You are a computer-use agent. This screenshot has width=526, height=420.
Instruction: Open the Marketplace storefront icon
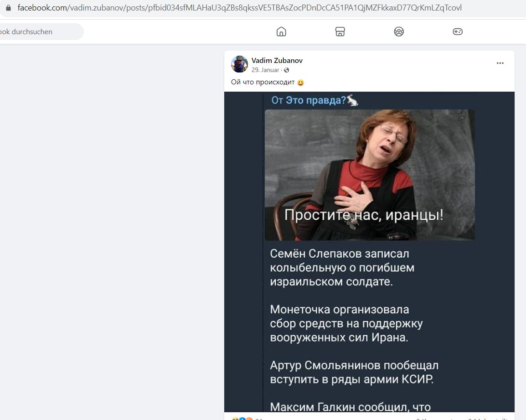pyautogui.click(x=340, y=31)
